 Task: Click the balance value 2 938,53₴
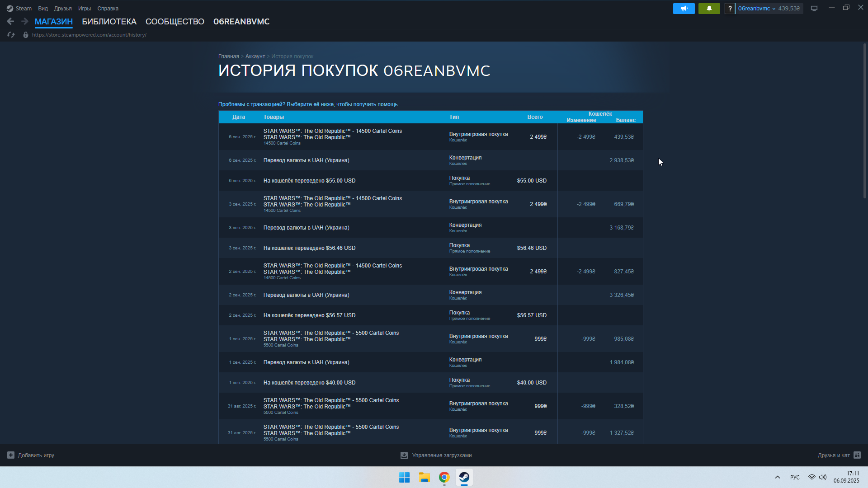(x=622, y=160)
